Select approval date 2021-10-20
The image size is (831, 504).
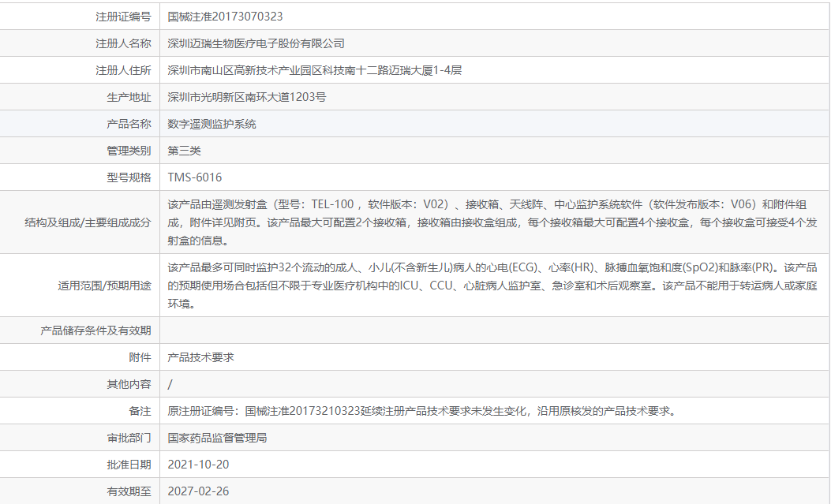coord(198,465)
